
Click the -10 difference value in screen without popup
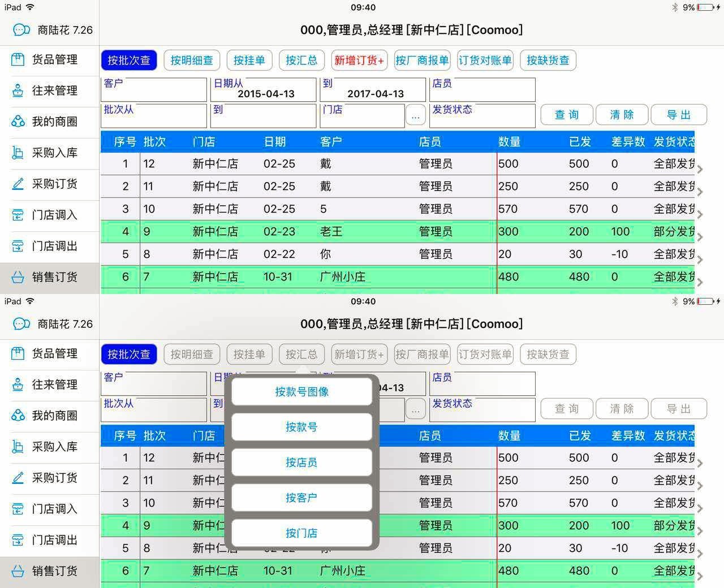(x=620, y=254)
